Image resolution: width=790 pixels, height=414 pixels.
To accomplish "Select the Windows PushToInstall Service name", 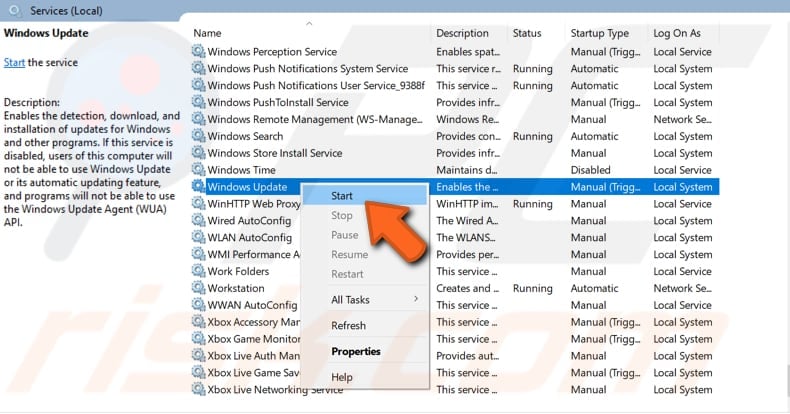I will [278, 102].
